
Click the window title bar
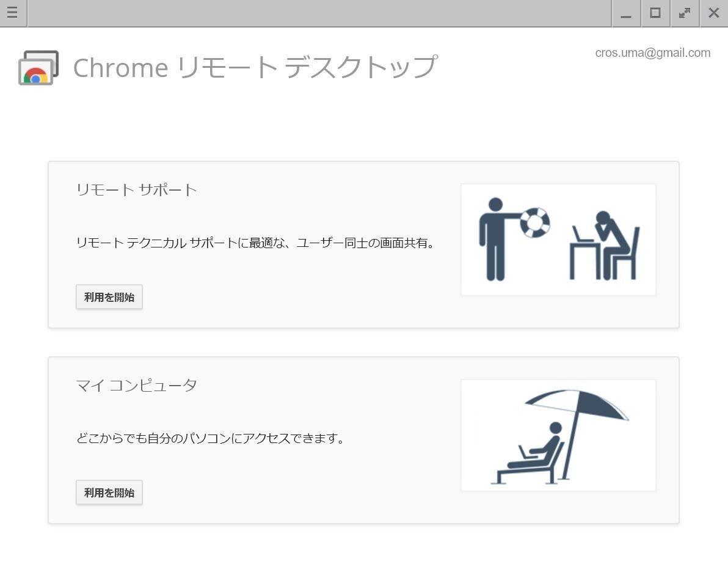(x=318, y=13)
